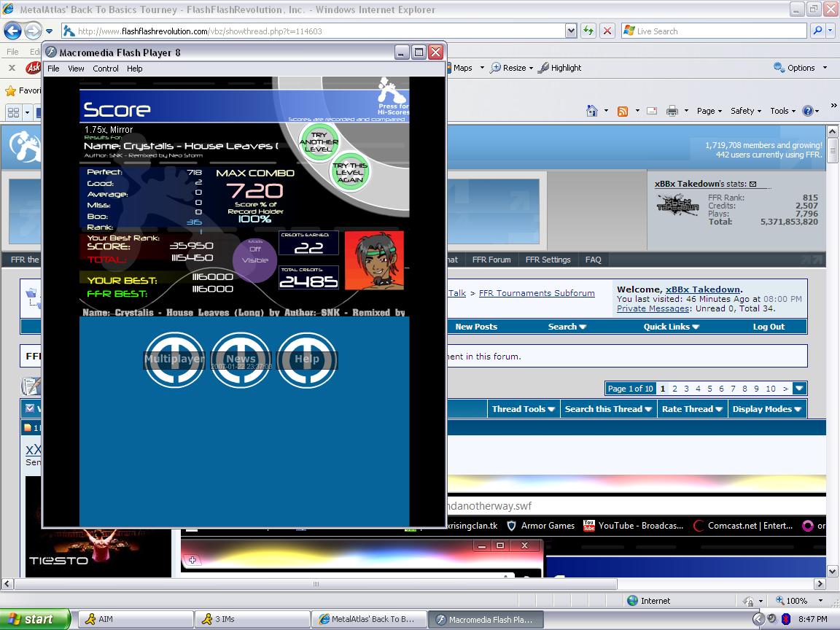Open Internet Explorer File menu
840x630 pixels.
point(12,52)
